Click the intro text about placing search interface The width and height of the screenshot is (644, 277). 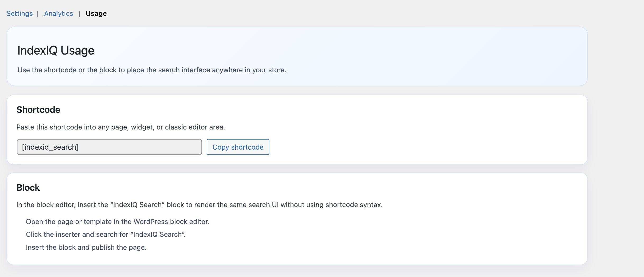(x=152, y=70)
